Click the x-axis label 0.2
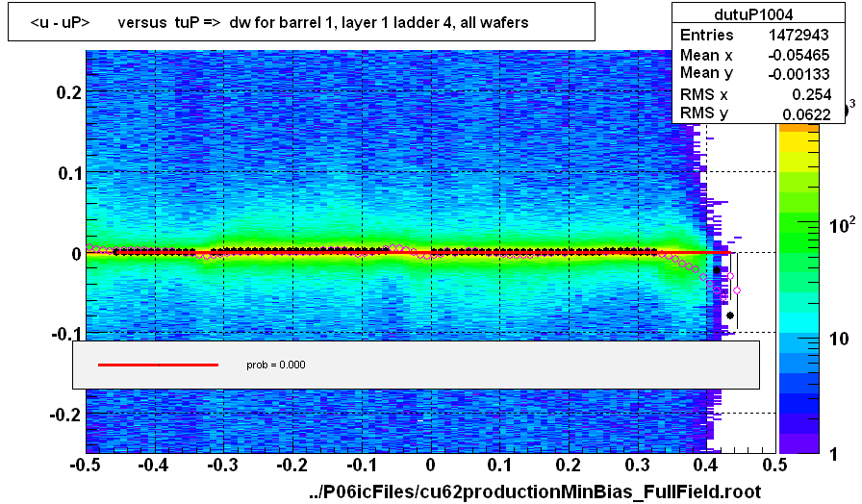The image size is (862, 504). click(569, 466)
